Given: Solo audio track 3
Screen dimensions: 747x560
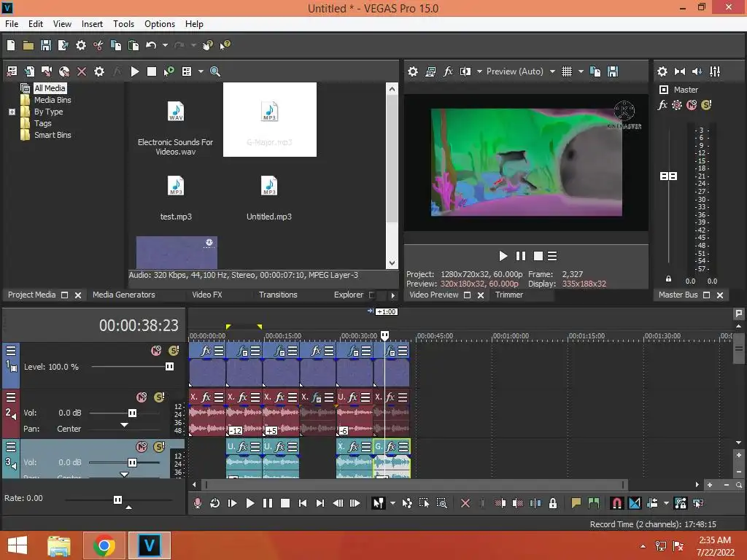Looking at the screenshot, I should pos(159,447).
